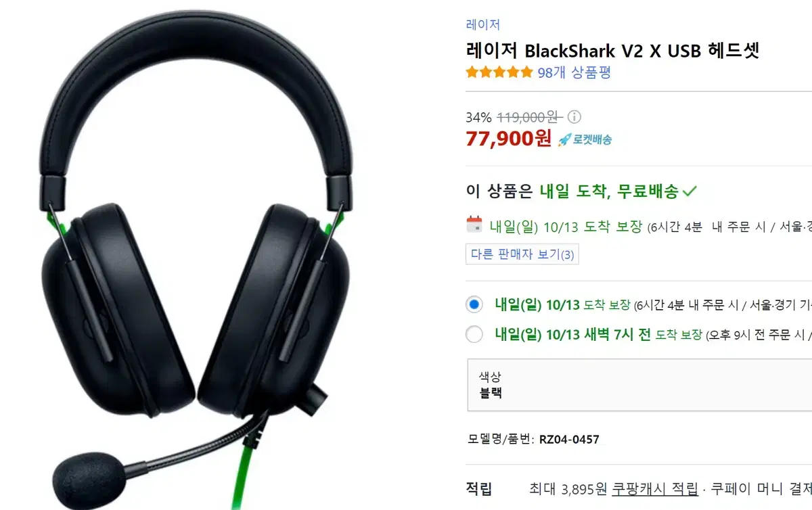Click the green checkmark after 무료배송
Viewport: 812px width, 510px height.
coord(690,191)
